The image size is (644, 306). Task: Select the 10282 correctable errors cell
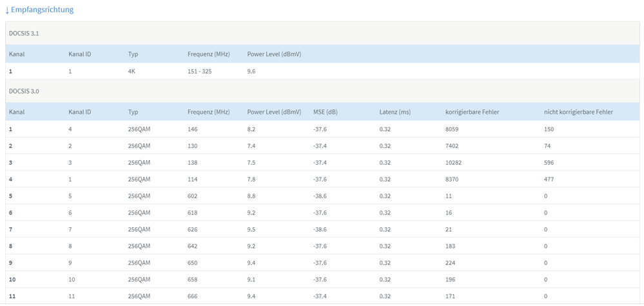click(454, 162)
